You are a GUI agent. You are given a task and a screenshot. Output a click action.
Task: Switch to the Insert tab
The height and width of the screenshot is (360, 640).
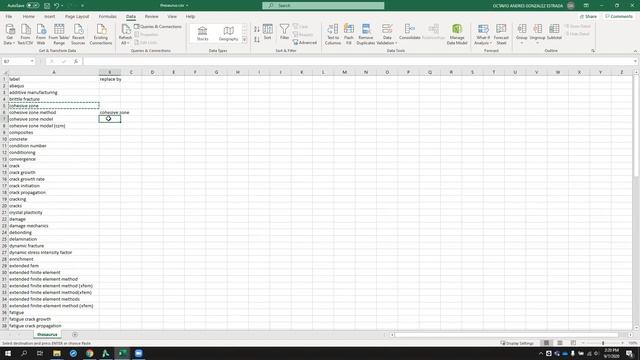pyautogui.click(x=49, y=16)
